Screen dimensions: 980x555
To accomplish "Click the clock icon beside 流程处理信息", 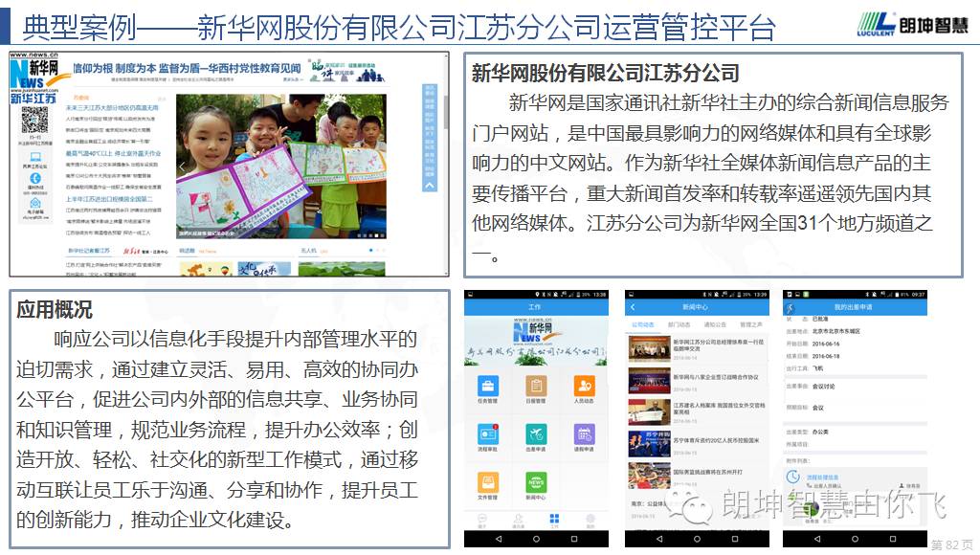I will [793, 477].
